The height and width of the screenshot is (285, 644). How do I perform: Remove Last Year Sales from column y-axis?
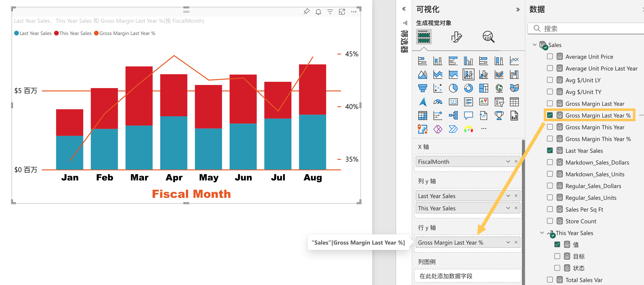[516, 196]
